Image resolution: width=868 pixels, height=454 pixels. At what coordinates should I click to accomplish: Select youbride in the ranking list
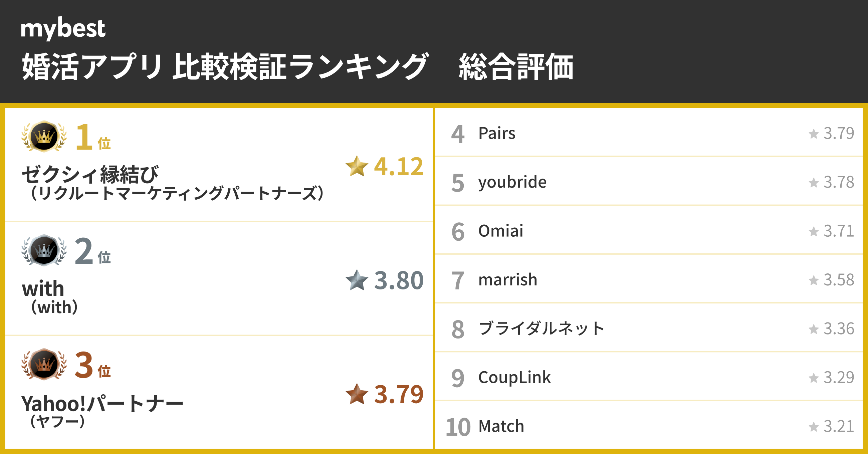point(512,182)
